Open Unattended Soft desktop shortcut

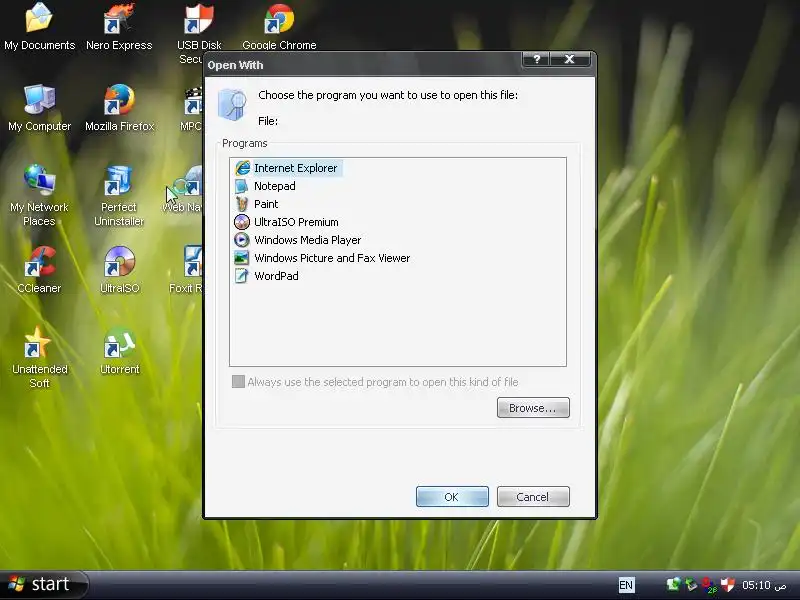pyautogui.click(x=39, y=358)
